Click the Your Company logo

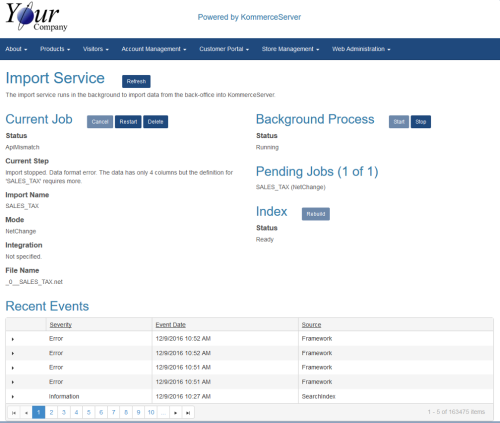pyautogui.click(x=36, y=17)
